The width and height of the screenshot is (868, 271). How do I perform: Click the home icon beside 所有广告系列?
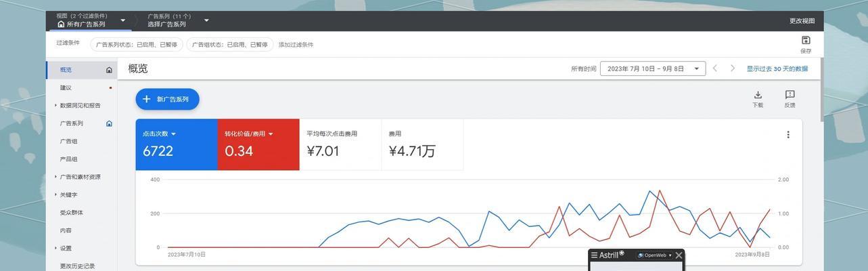click(x=61, y=24)
